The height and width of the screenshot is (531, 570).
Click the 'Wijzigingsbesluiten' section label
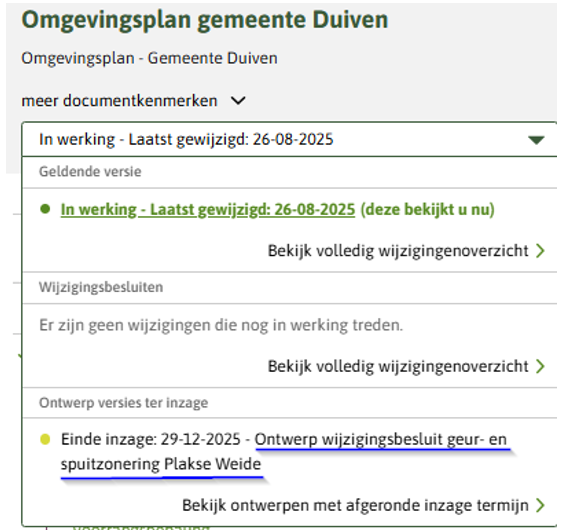(x=101, y=287)
